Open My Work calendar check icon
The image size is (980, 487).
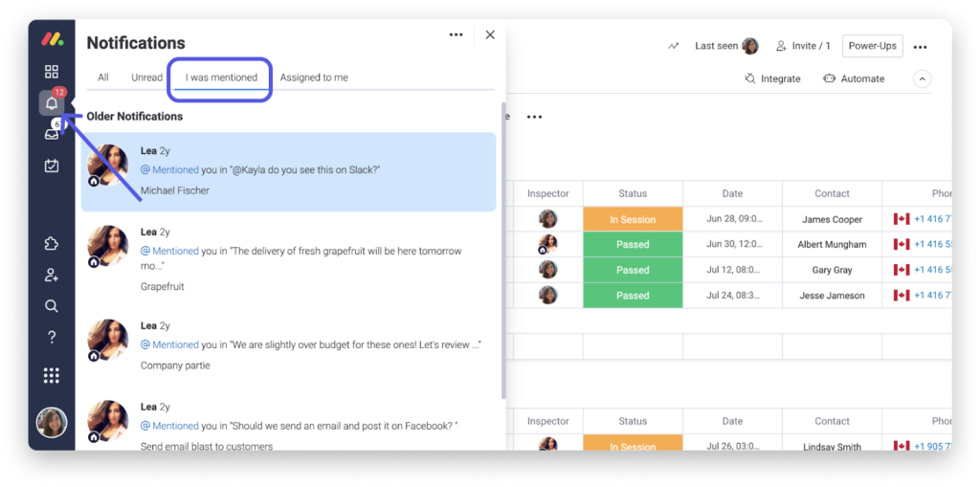(52, 166)
